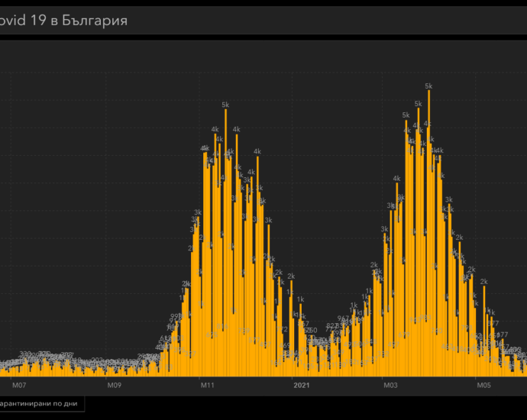Viewport: 527px width, 420px height.
Task: Click the 967 data label
Action: 343,318
